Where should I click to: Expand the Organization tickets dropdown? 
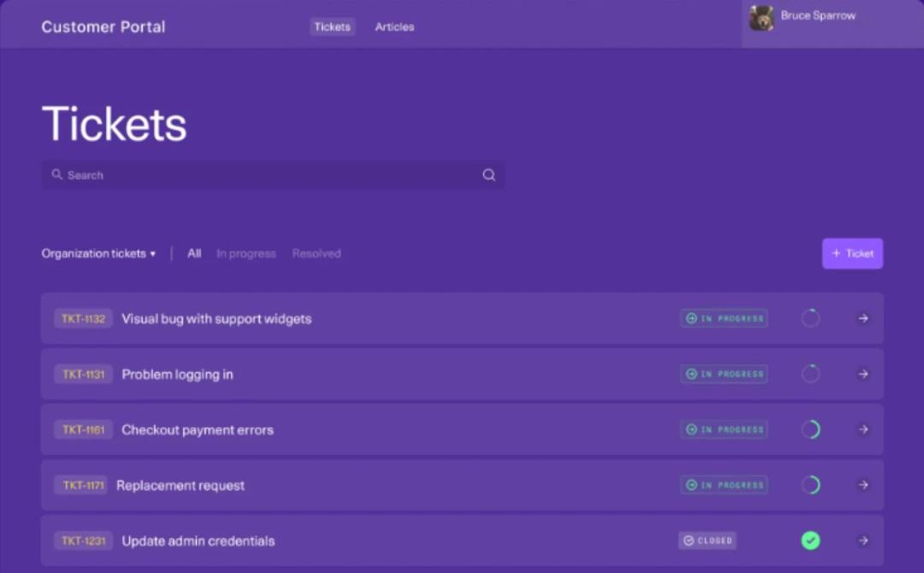point(98,253)
